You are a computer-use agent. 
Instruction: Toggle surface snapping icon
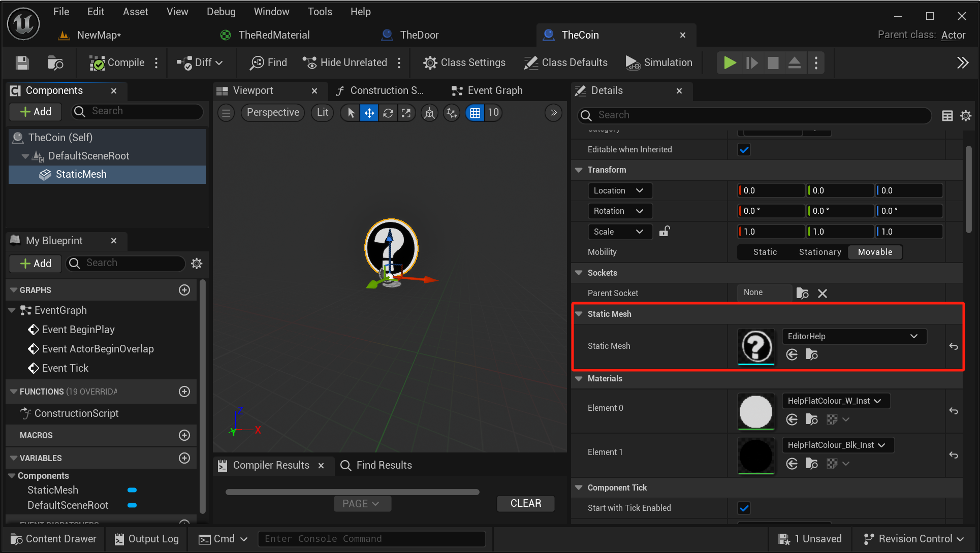click(x=452, y=113)
